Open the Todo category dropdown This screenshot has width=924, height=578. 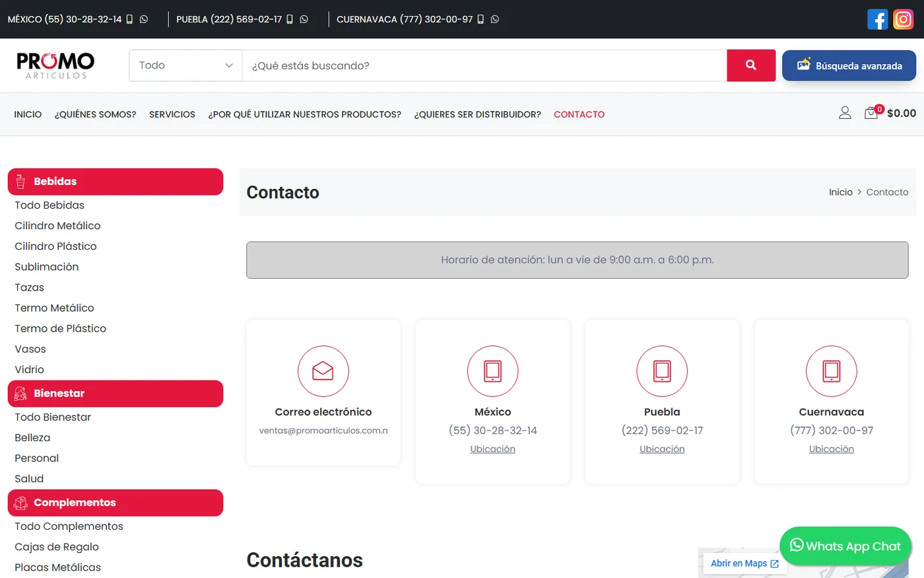click(185, 65)
